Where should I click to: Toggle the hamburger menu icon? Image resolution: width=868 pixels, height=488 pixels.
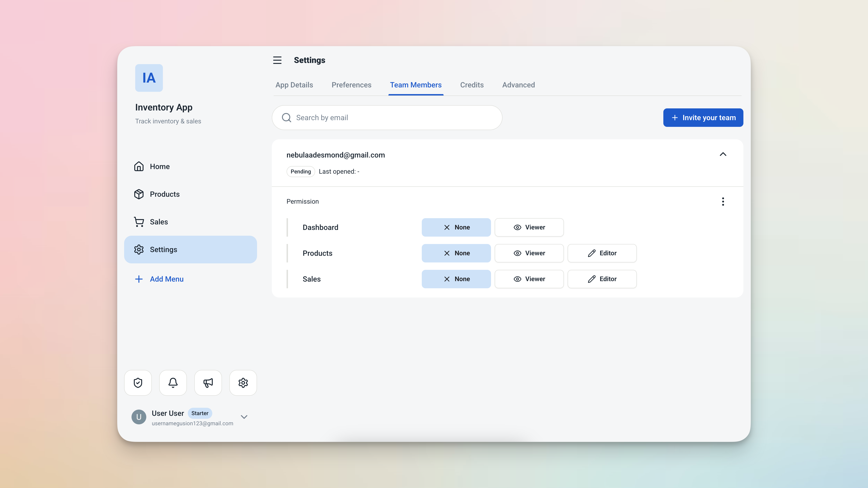[x=277, y=60]
